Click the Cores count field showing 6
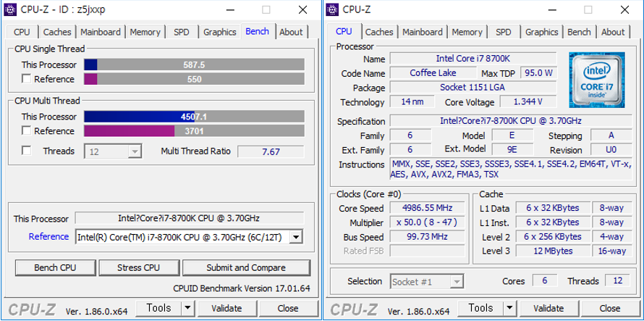 coord(545,280)
